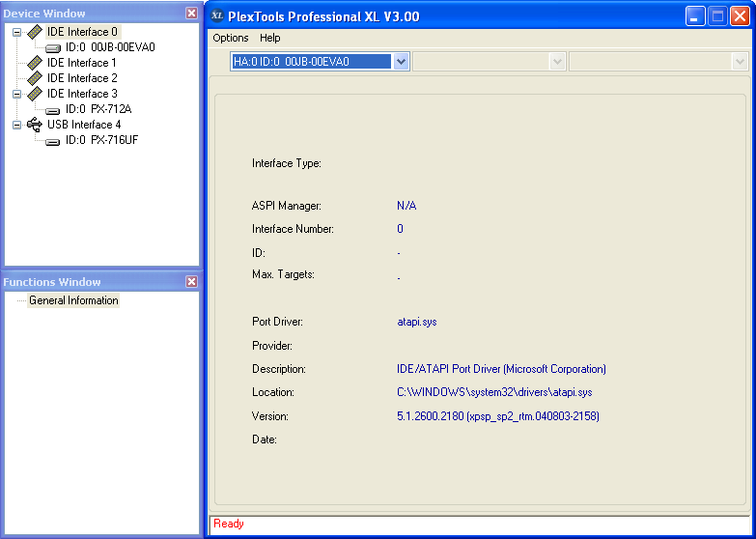This screenshot has height=539, width=756.
Task: Close the Device Window panel
Action: coord(191,13)
